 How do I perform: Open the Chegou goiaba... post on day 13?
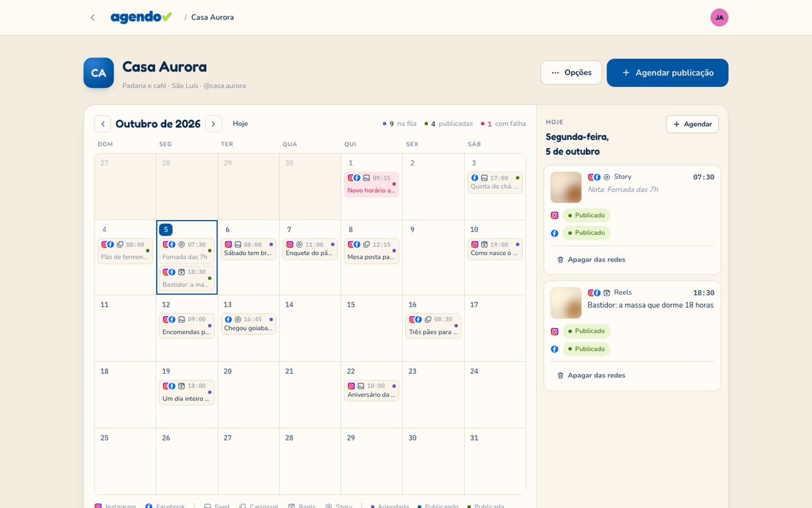pos(249,324)
